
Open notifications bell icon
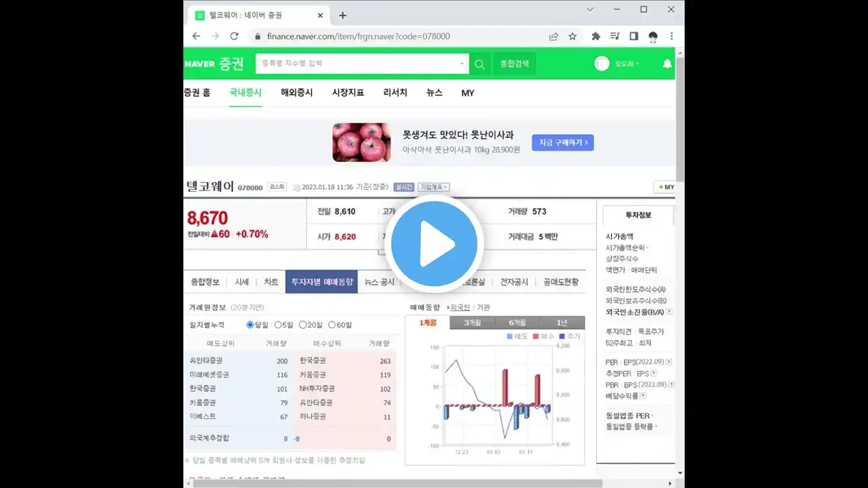[x=667, y=64]
